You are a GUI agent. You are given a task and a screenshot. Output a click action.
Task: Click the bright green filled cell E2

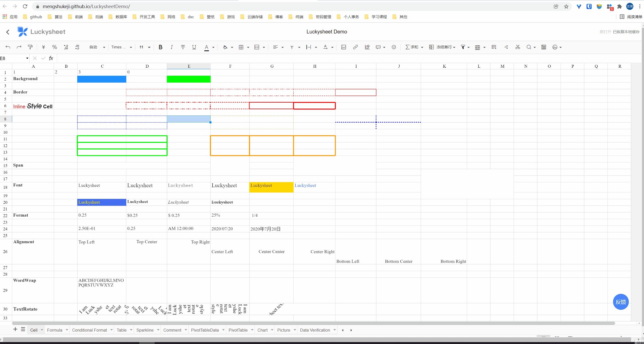[189, 79]
